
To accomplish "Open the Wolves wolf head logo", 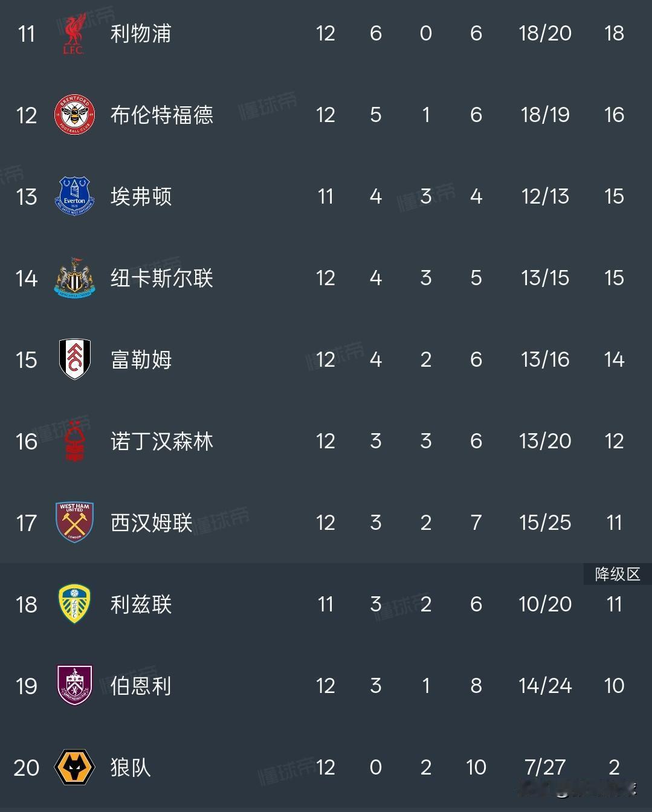I will click(74, 767).
